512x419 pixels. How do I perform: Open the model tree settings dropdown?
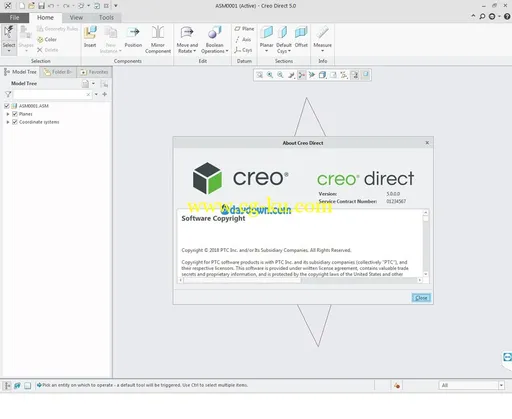[93, 83]
